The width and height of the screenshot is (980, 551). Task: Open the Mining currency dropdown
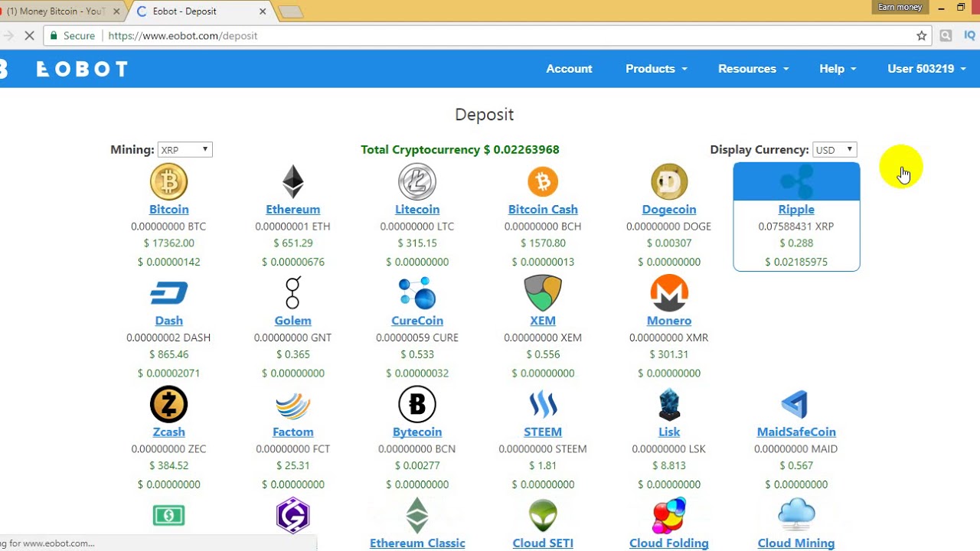click(185, 150)
